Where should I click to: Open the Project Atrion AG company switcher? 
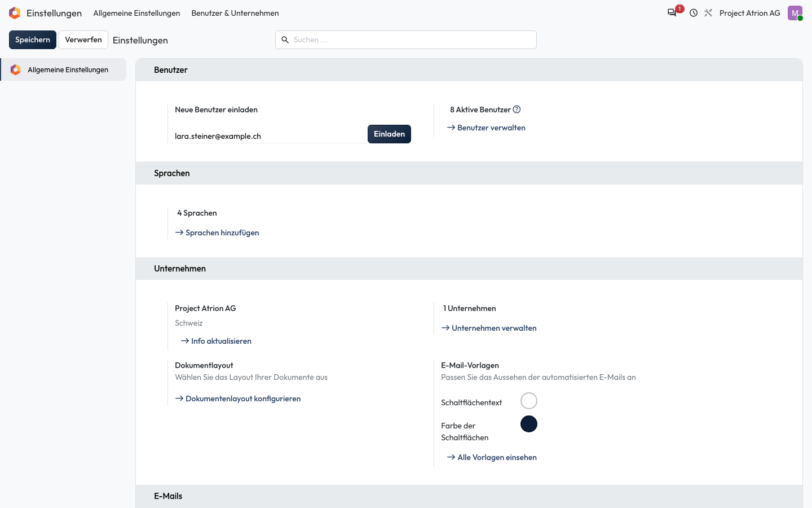click(x=750, y=13)
